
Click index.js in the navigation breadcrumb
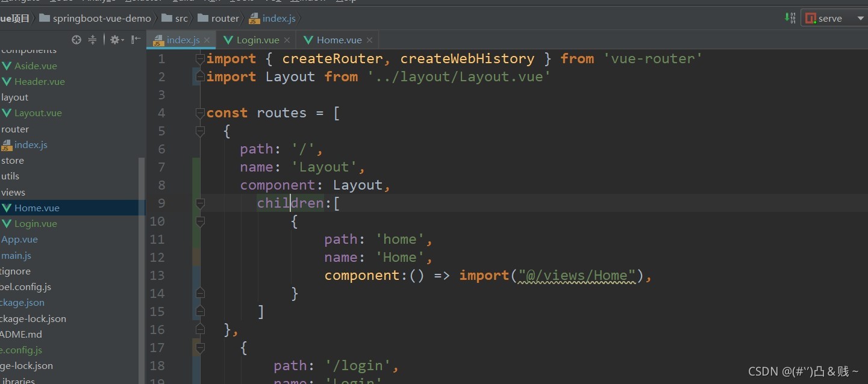tap(272, 18)
